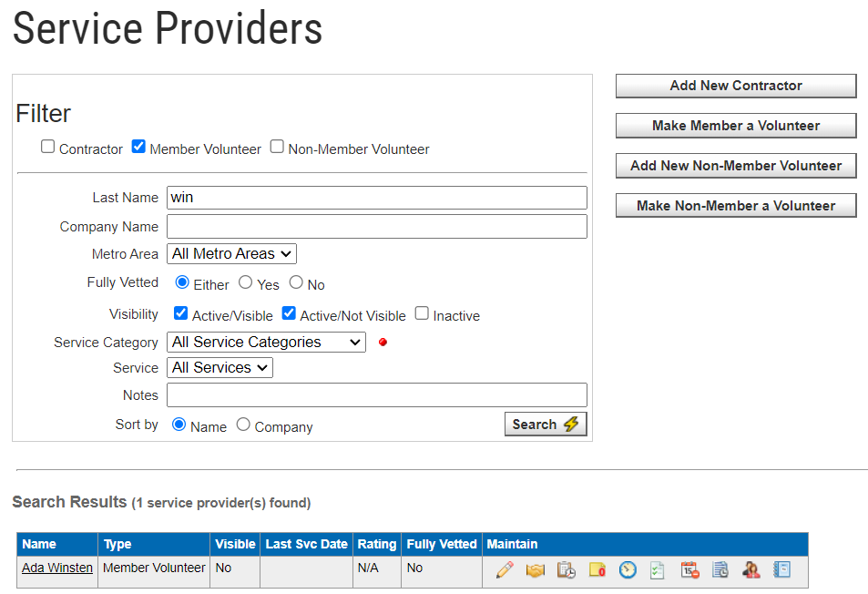Sort results by the Name column header

coord(39,544)
